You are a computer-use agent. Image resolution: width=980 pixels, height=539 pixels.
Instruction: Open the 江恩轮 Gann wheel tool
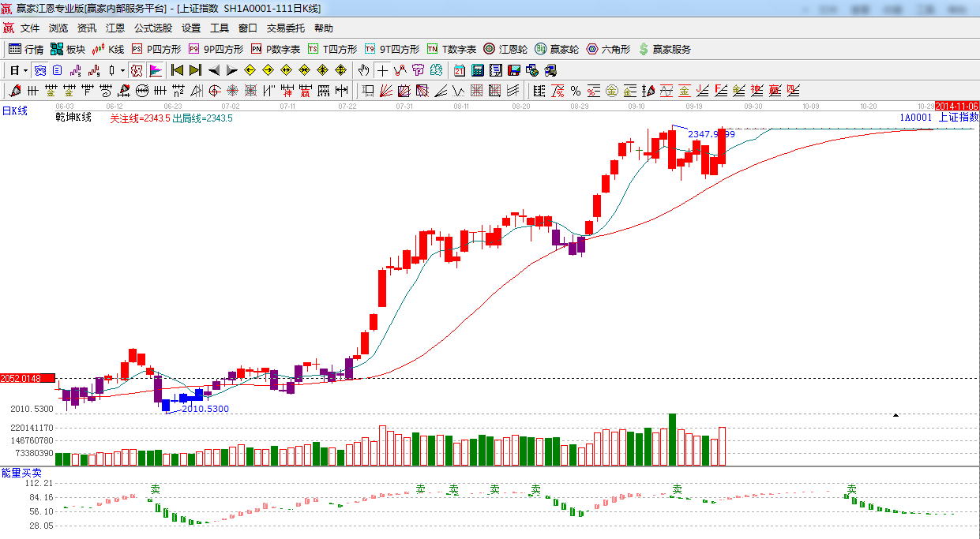click(505, 49)
